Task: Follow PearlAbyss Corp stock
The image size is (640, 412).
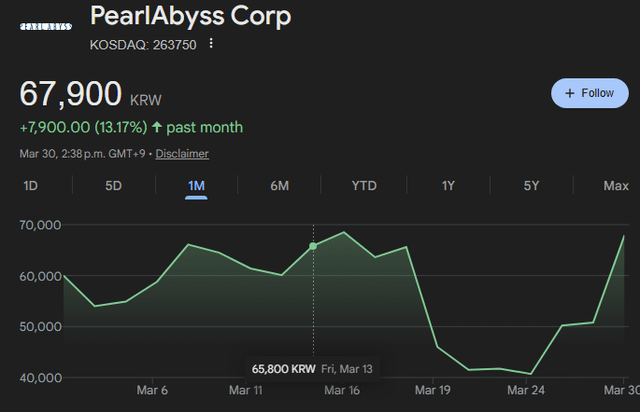Action: [590, 93]
